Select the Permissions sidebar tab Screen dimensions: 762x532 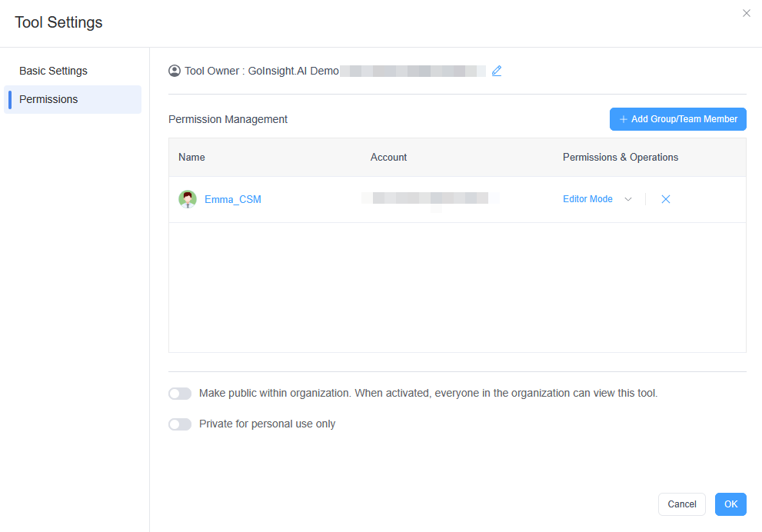(73, 100)
